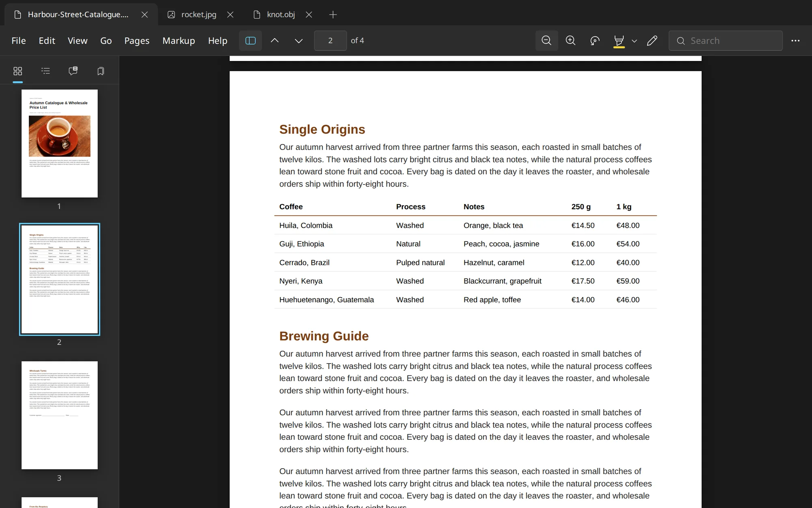This screenshot has height=508, width=812.
Task: Click the Pulped natural process cell
Action: click(x=420, y=263)
